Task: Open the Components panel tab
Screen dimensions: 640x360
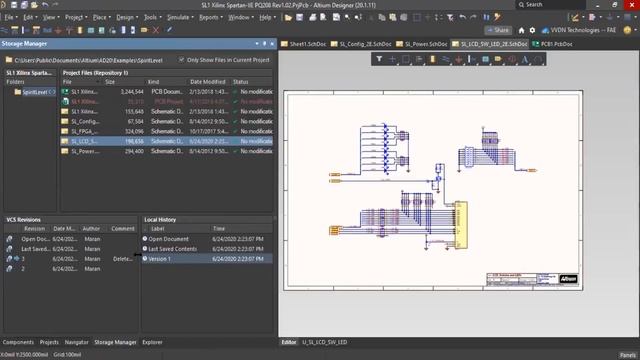Action: click(x=18, y=342)
